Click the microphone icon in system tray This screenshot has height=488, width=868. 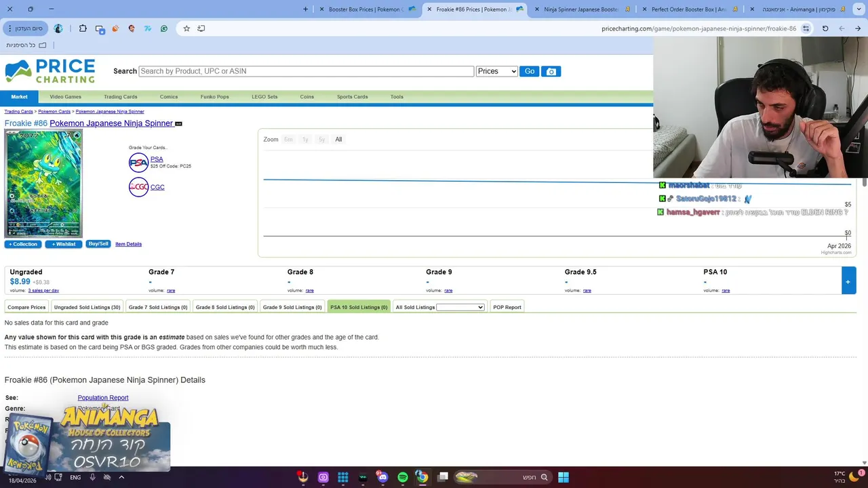coord(92,477)
